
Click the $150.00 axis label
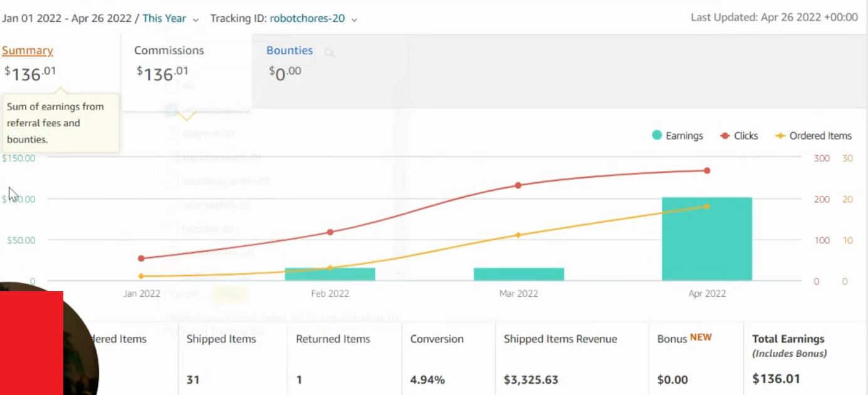tap(19, 158)
